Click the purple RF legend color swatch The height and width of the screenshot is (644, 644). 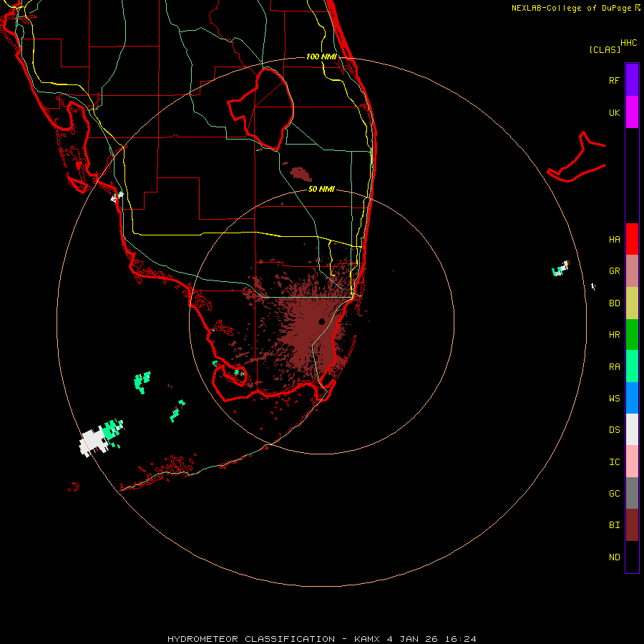pyautogui.click(x=632, y=80)
